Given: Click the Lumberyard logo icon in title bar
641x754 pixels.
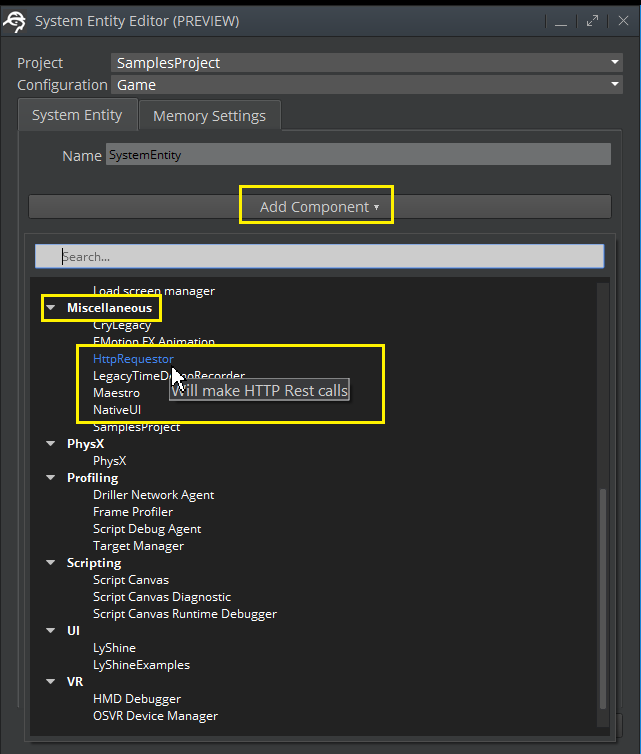Looking at the screenshot, I should tap(14, 21).
